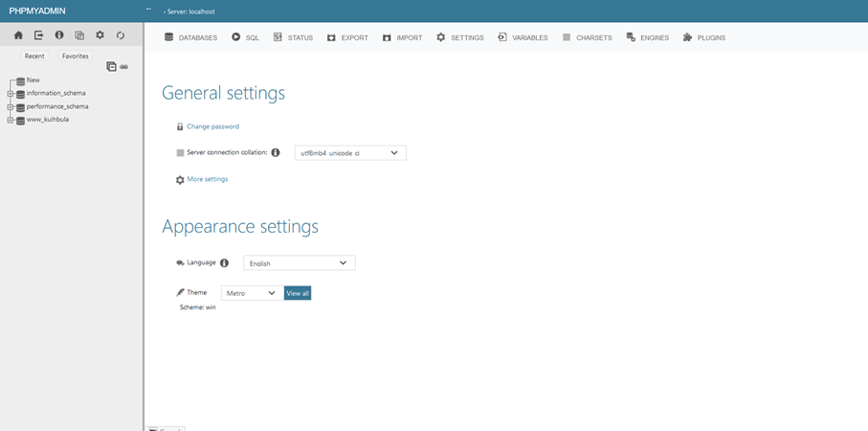This screenshot has width=868, height=431.
Task: Click the View all themes button
Action: 298,293
